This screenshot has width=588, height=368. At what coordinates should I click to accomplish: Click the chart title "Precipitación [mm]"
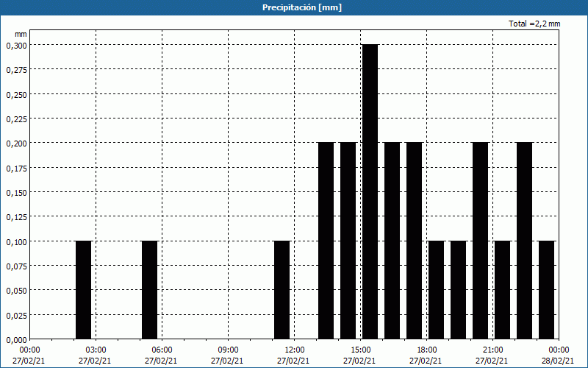point(302,7)
